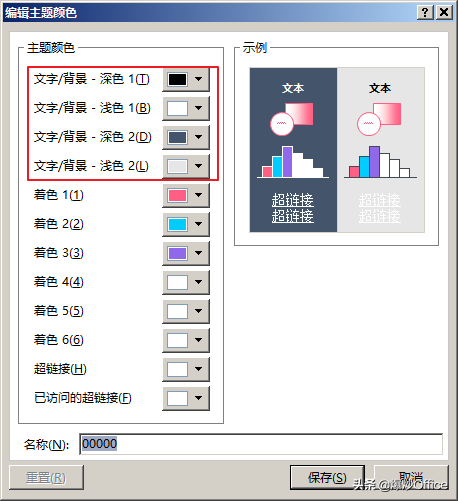458x501 pixels.
Task: Expand the 已访问的超链接 color dropdown
Action: pyautogui.click(x=199, y=398)
